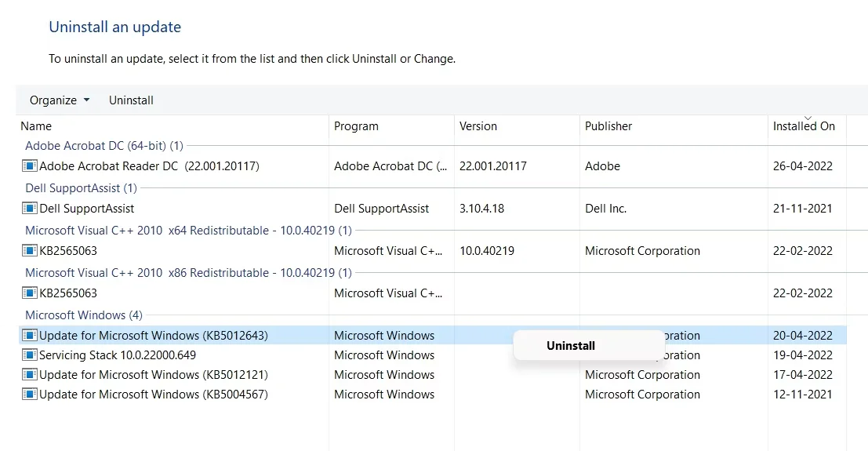
Task: Open the Organize dropdown menu
Action: tap(60, 100)
